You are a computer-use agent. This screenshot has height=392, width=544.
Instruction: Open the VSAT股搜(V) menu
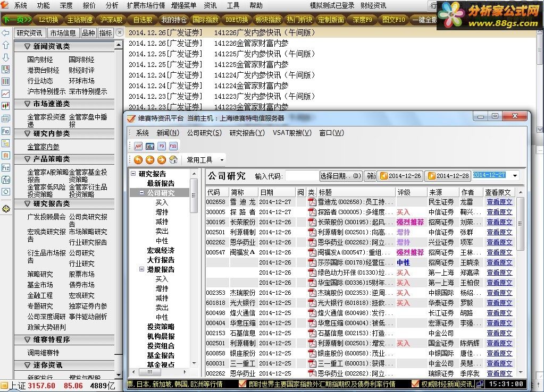(x=292, y=133)
